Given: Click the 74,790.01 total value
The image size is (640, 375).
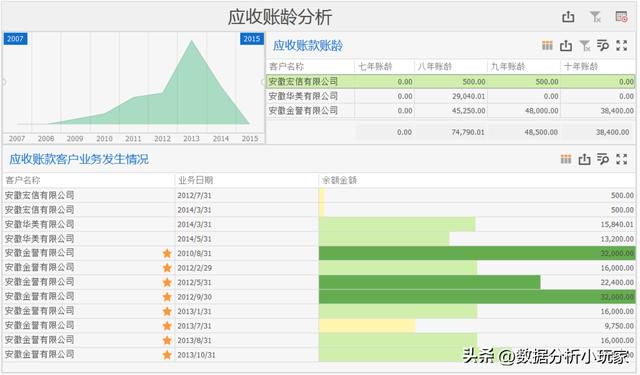Looking at the screenshot, I should point(468,132).
